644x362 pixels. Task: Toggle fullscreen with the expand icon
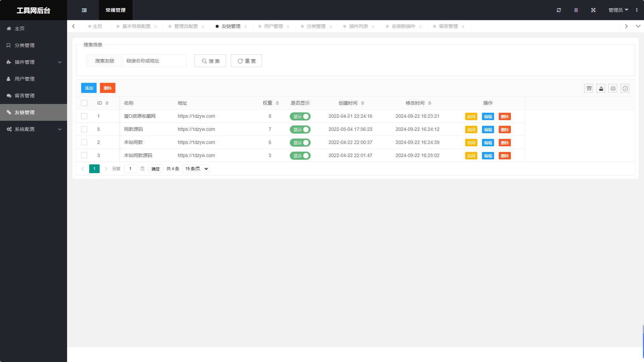point(593,10)
